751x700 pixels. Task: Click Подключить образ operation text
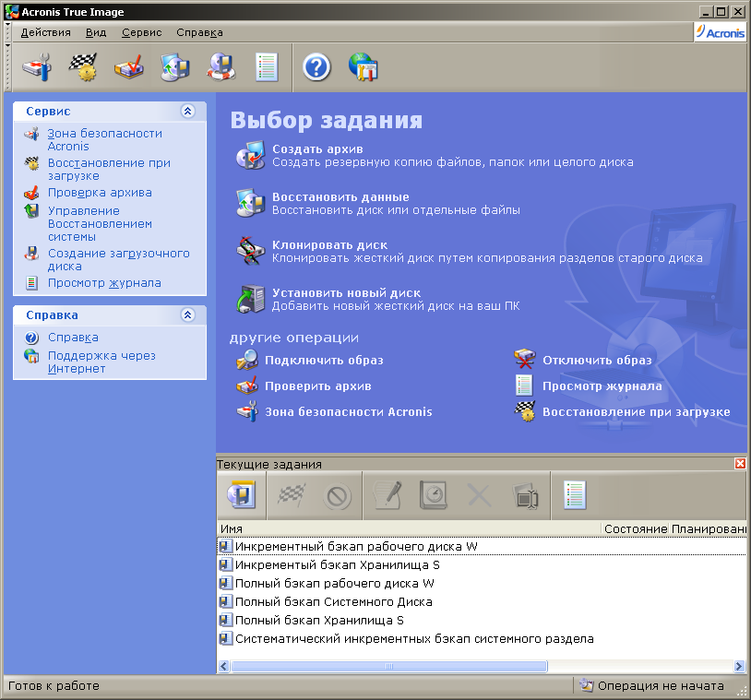click(324, 360)
